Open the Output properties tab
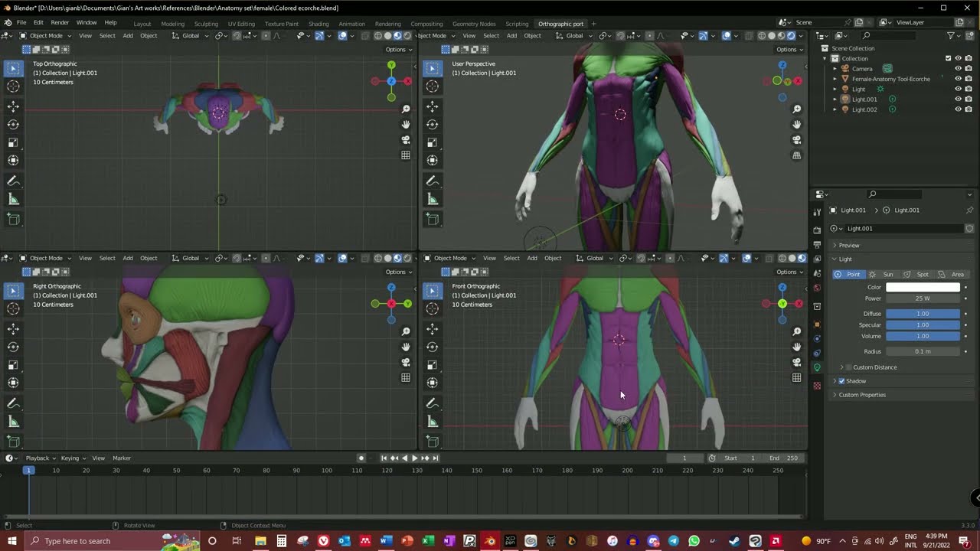The height and width of the screenshot is (551, 980). point(817,245)
